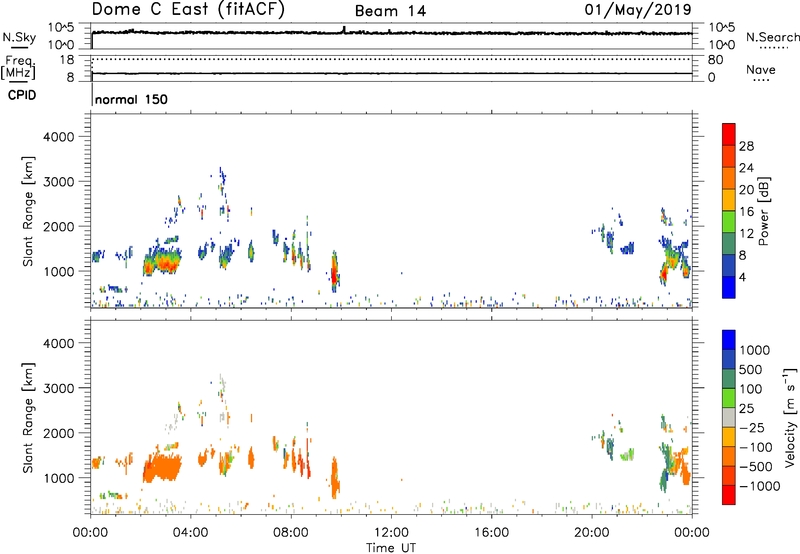Click the blue bottom segment of Power colorbar
800x554 pixels.
[729, 287]
